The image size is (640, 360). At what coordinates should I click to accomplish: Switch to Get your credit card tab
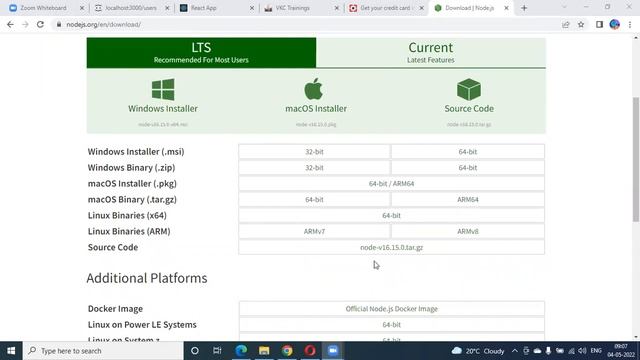tap(386, 8)
